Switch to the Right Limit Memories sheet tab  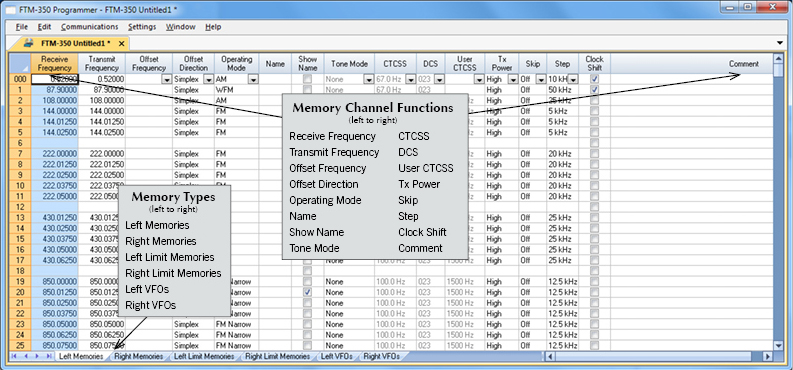pyautogui.click(x=278, y=356)
